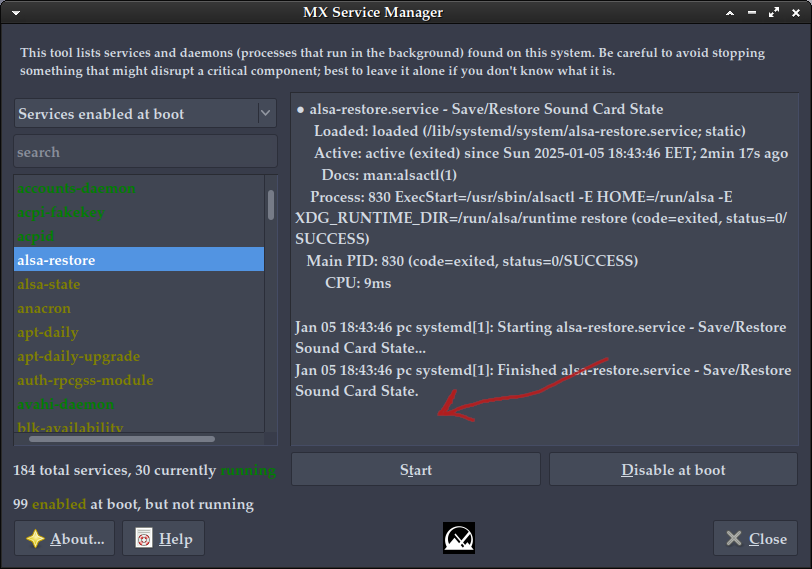Screen dimensions: 812x569
Task: Minimize the MX Service Manager window
Action: [752, 13]
